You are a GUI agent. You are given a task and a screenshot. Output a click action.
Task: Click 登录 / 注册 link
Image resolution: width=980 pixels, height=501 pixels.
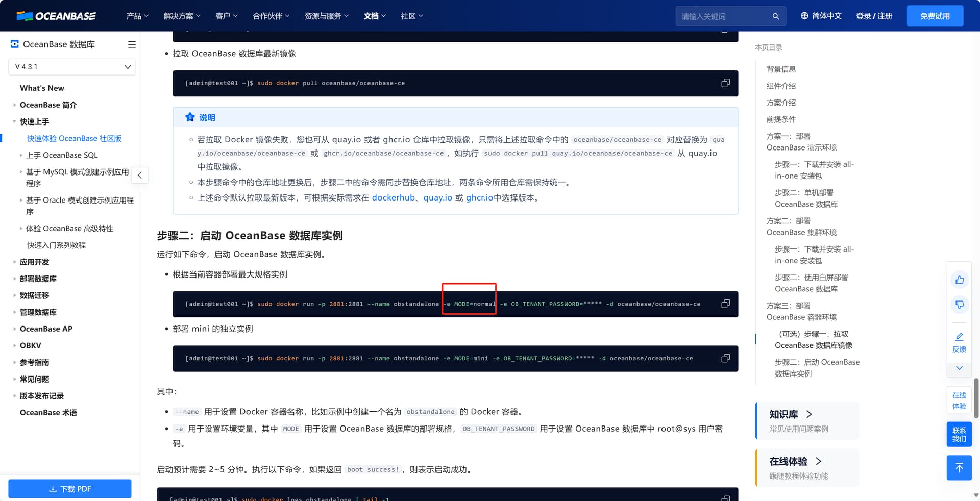click(x=874, y=16)
